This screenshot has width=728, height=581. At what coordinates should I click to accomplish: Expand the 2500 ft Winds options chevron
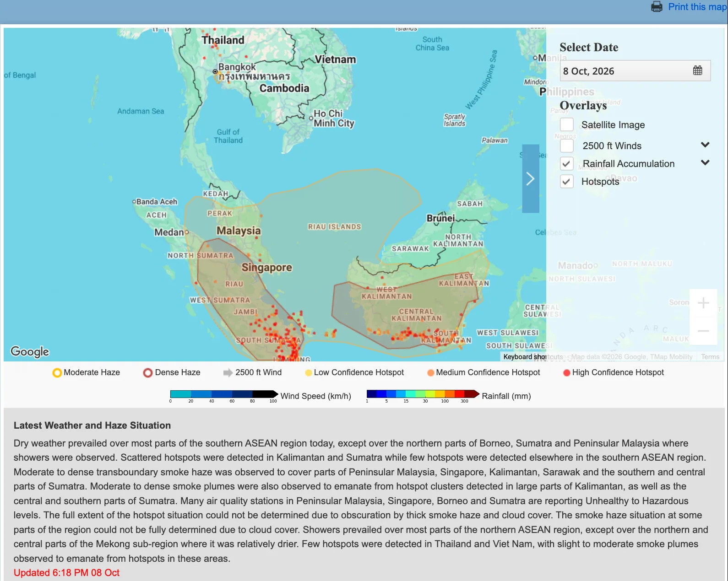pos(705,145)
